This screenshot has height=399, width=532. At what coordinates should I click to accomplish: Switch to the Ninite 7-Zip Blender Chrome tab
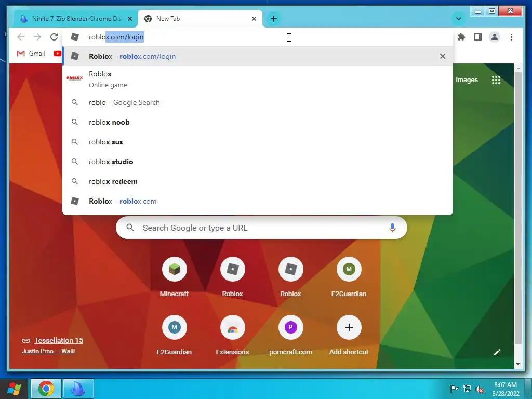76,19
